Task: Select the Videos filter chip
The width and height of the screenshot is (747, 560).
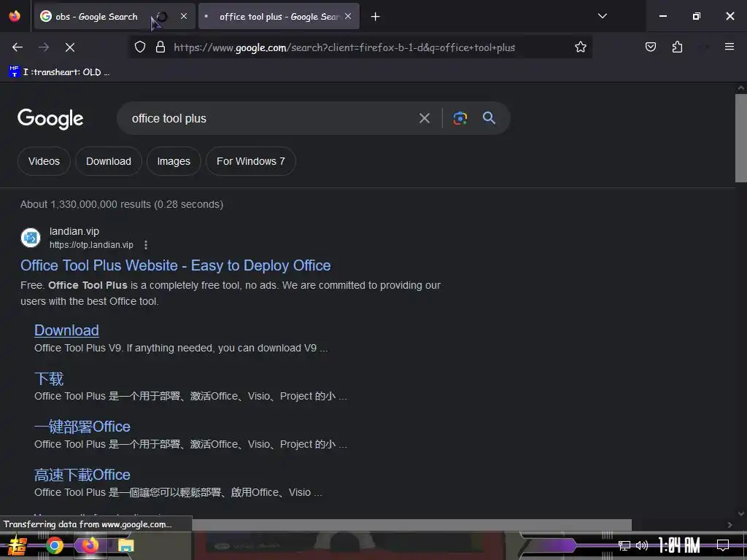Action: click(44, 161)
